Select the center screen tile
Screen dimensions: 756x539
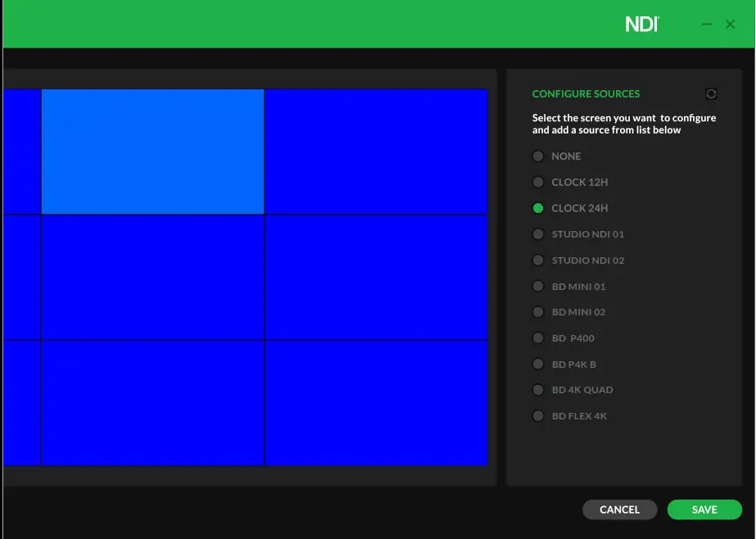coord(152,274)
